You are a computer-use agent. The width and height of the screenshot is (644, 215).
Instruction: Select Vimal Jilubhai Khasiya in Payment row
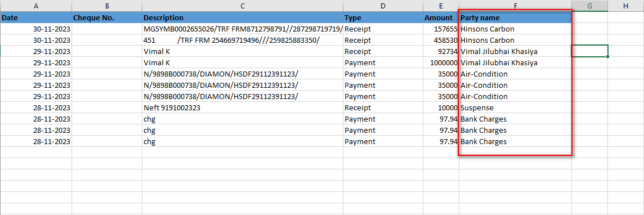pos(515,63)
